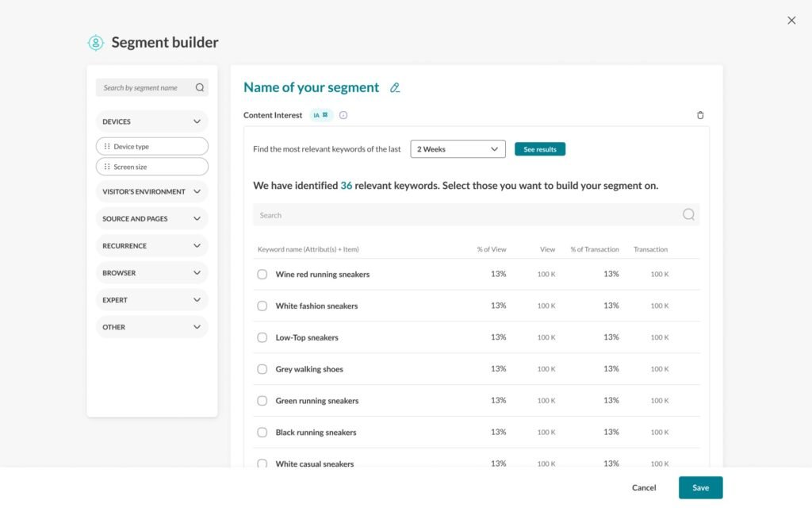Save the segment
Screen dimensions: 812x508
coord(700,487)
